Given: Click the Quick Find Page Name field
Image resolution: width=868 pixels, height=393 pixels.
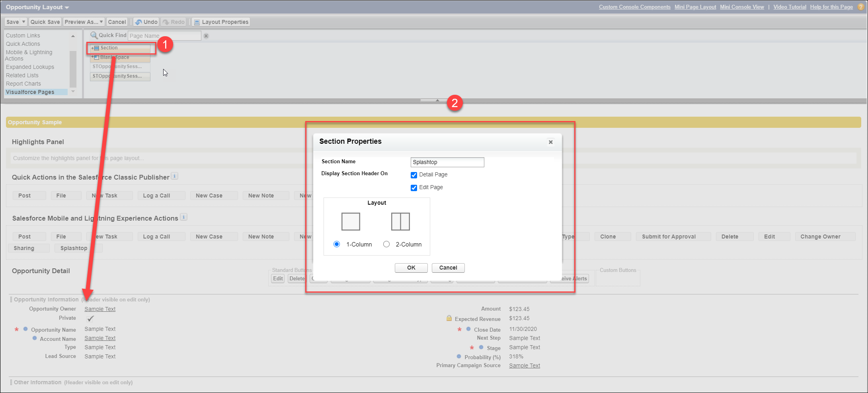Looking at the screenshot, I should (x=164, y=36).
